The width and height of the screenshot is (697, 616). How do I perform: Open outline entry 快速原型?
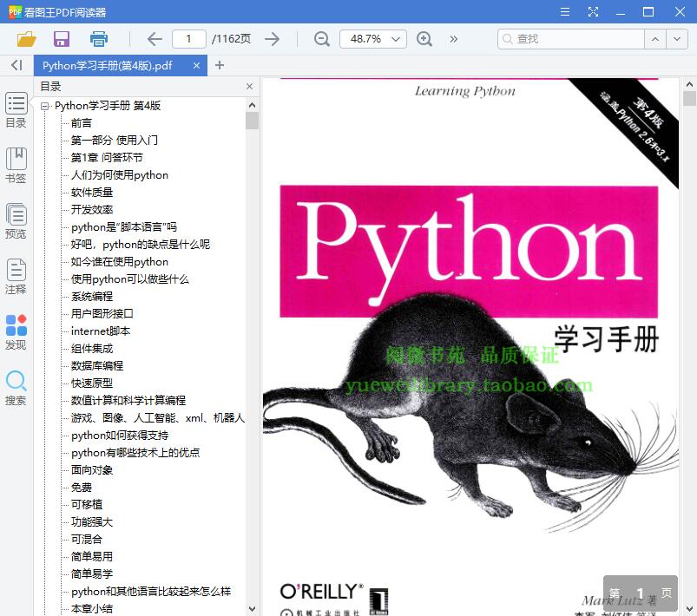(x=92, y=383)
